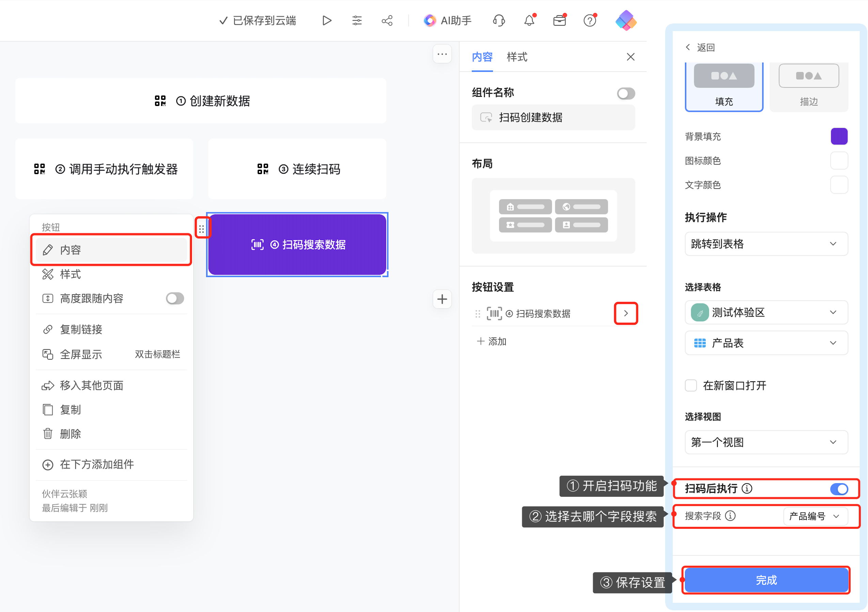Click the customer support headset icon
The height and width of the screenshot is (612, 868).
pyautogui.click(x=499, y=20)
